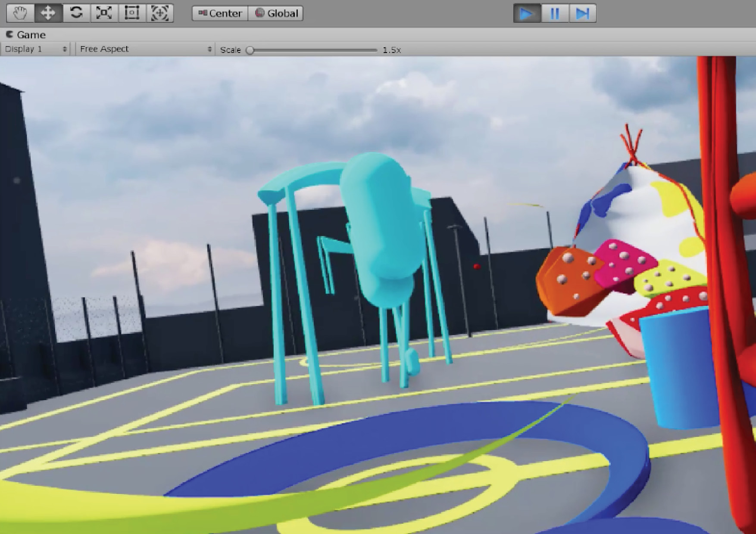Image resolution: width=756 pixels, height=534 pixels.
Task: Switch handle orientation from Global to Local
Action: click(x=279, y=13)
